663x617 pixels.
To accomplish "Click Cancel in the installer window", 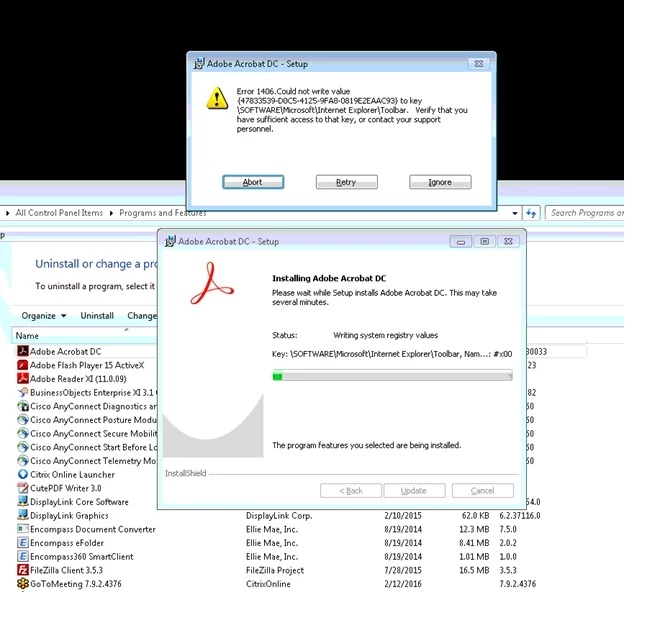I will (x=482, y=491).
